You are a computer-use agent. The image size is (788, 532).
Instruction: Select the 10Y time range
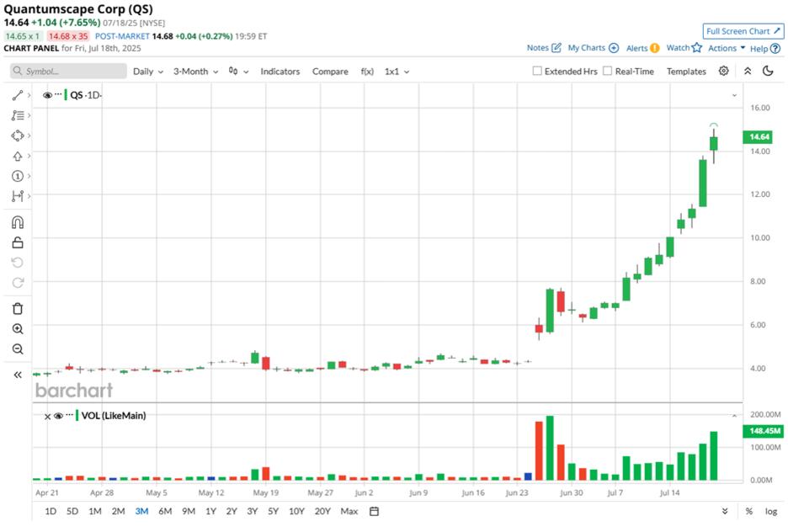coord(296,512)
